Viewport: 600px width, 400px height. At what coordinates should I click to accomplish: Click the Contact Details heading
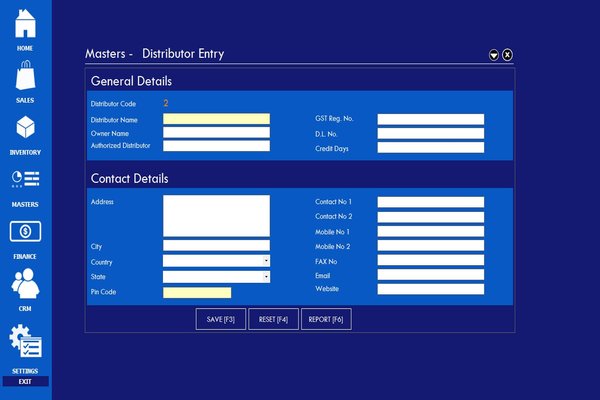tap(129, 178)
